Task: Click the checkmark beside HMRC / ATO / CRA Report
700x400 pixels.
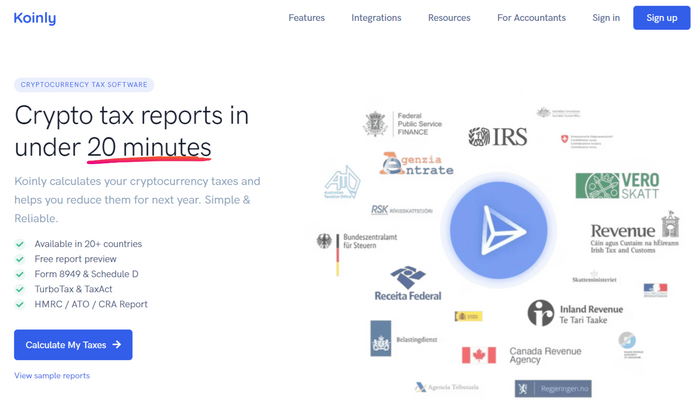Action: [x=20, y=304]
